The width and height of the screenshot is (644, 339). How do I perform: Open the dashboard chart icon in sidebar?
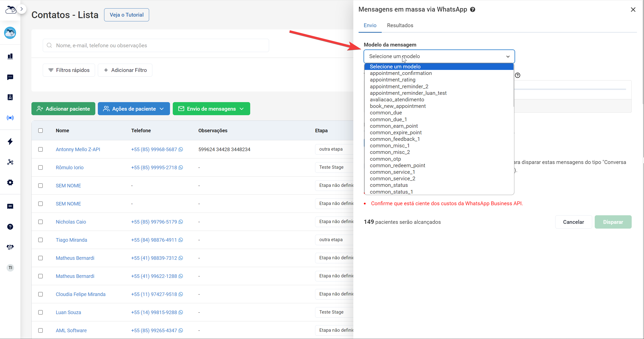tap(10, 56)
